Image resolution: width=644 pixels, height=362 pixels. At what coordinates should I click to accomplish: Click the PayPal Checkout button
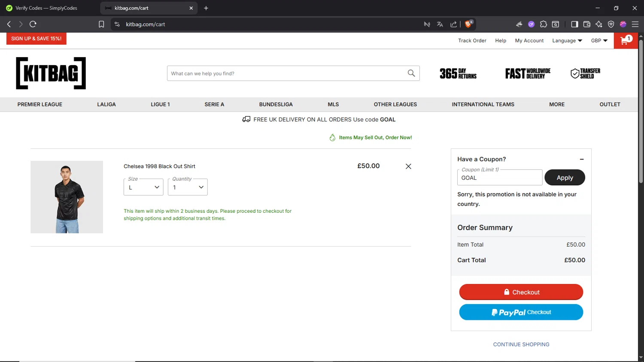coord(521,312)
